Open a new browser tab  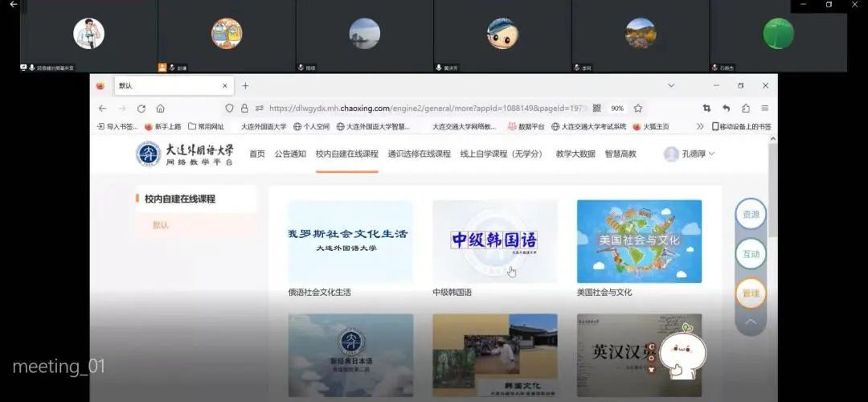(246, 86)
